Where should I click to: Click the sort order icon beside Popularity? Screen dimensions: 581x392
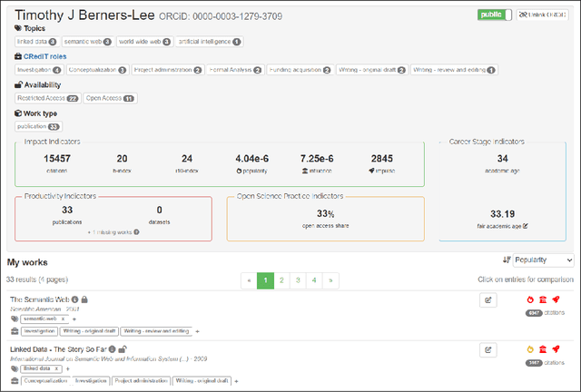[507, 260]
